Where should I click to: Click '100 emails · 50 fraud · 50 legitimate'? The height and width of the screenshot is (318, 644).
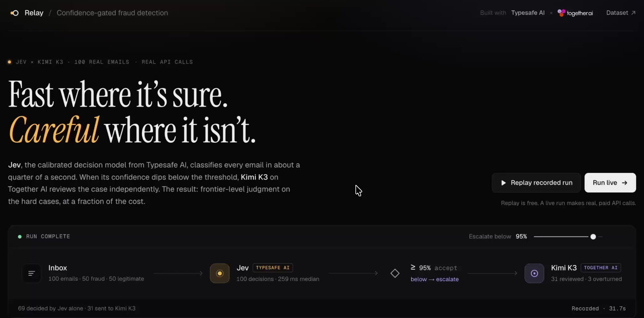tap(96, 279)
